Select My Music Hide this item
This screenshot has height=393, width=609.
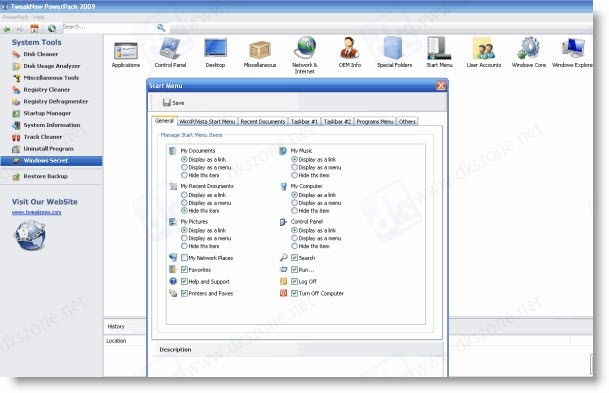point(294,175)
